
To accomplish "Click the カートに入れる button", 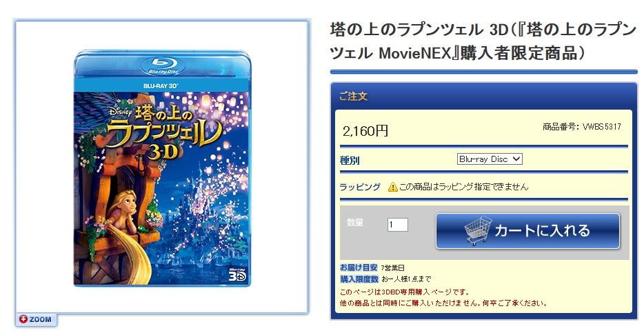I will click(x=527, y=231).
